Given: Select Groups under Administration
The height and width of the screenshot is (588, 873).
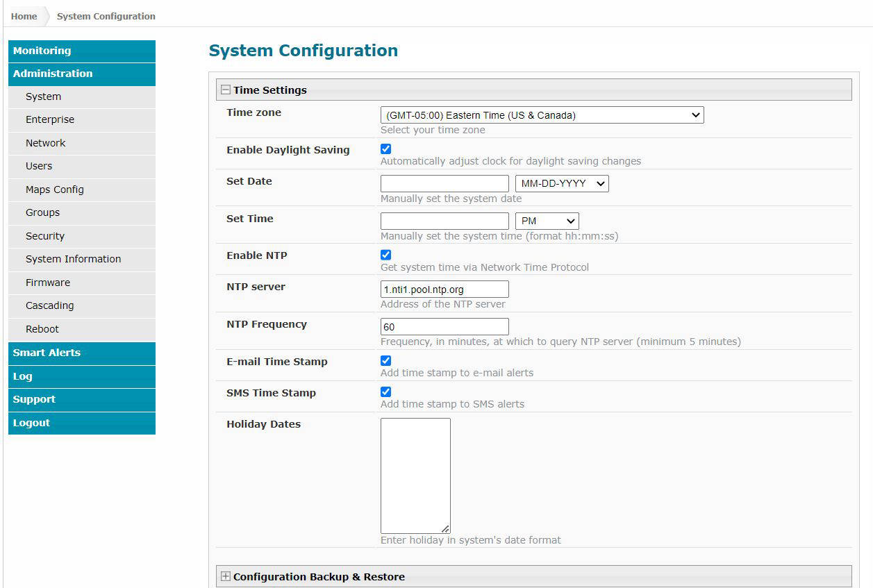Looking at the screenshot, I should point(82,212).
